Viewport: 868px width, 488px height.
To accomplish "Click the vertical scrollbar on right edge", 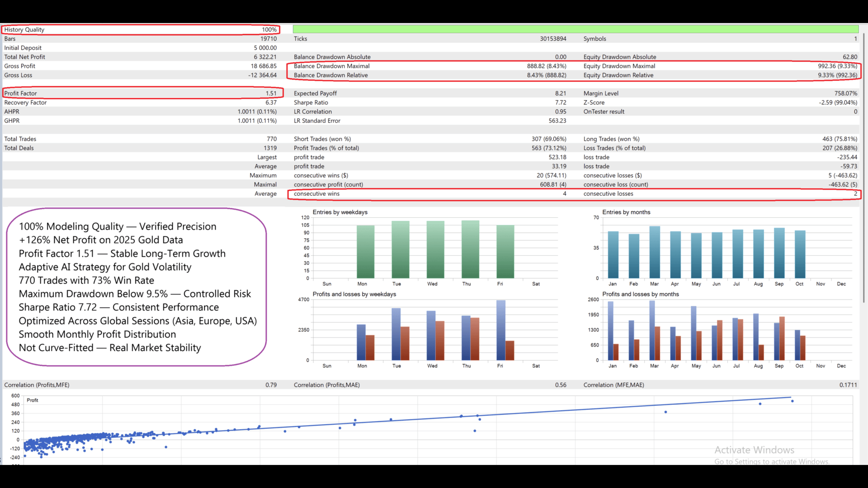I will (864, 167).
